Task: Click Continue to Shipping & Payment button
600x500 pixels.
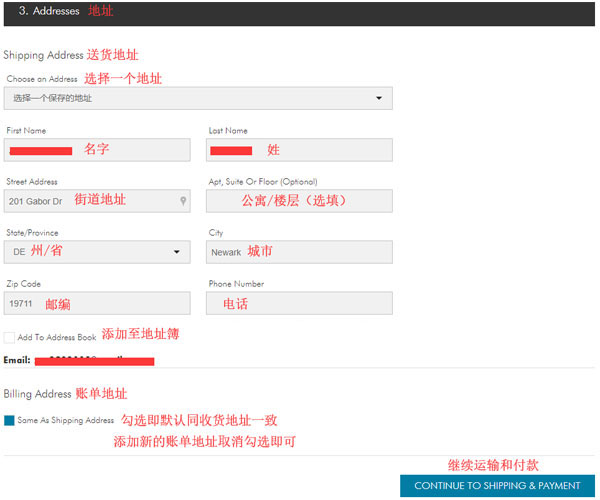Action: pyautogui.click(x=497, y=486)
